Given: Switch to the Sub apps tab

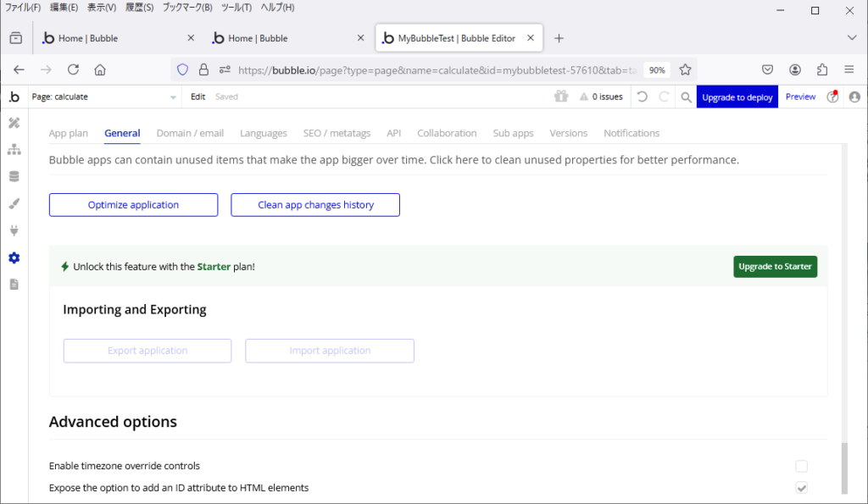Looking at the screenshot, I should [513, 133].
